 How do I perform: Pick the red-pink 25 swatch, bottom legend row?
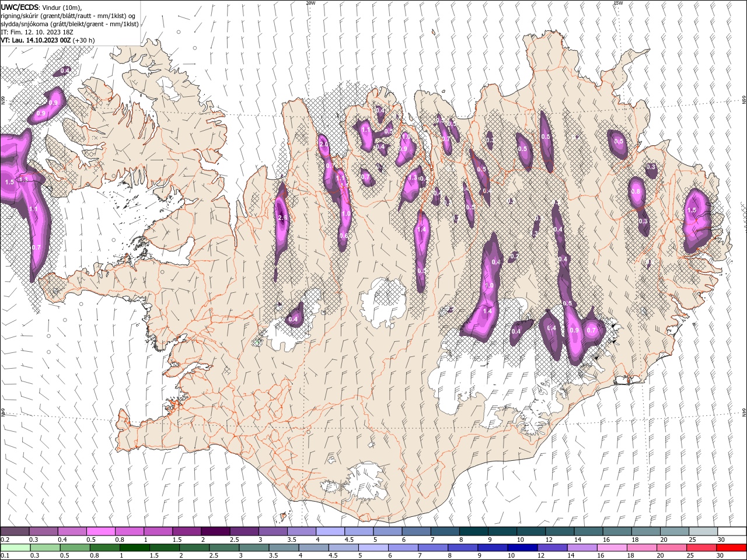pos(701,548)
